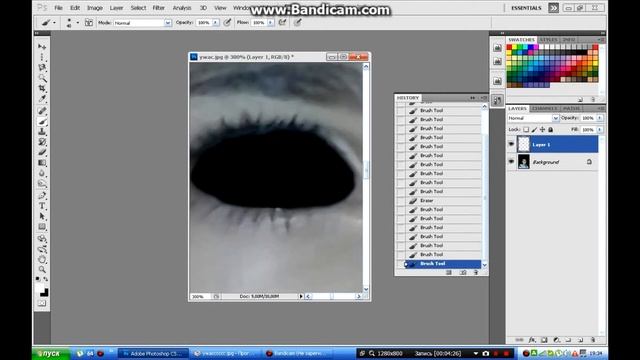Switch to the Styles tab
This screenshot has width=640, height=360.
click(x=549, y=40)
